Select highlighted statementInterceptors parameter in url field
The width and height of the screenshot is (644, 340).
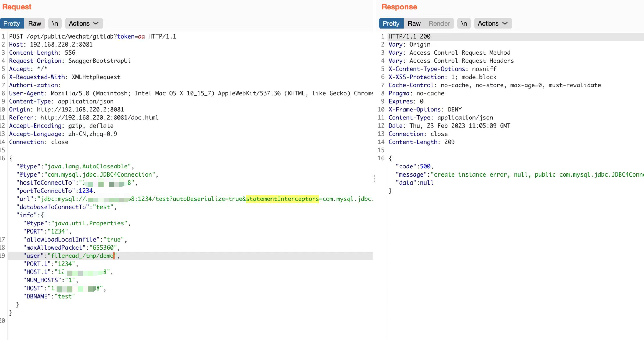coord(282,199)
